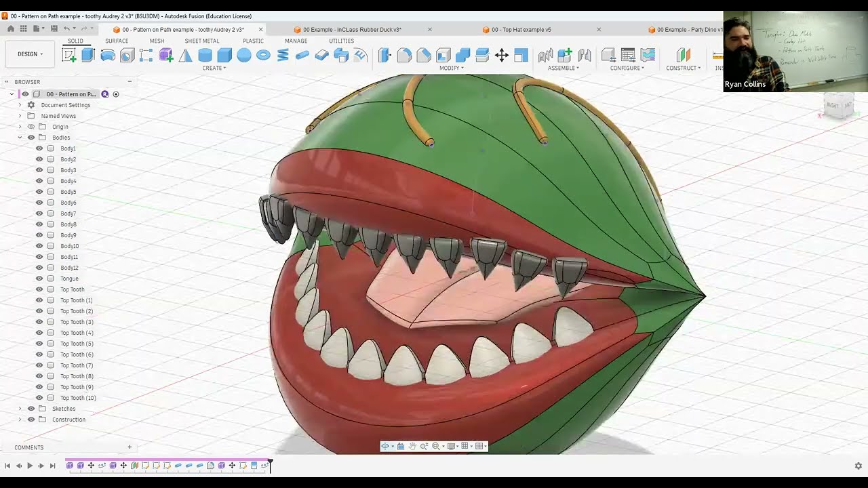Screen dimensions: 868x488
Task: Hide the Top Tooth body
Action: [39, 289]
